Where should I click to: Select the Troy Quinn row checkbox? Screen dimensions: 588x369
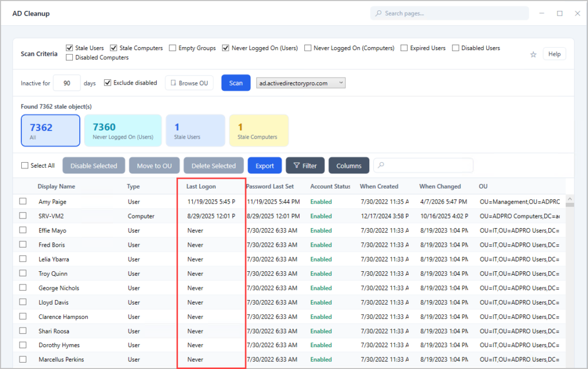(23, 273)
